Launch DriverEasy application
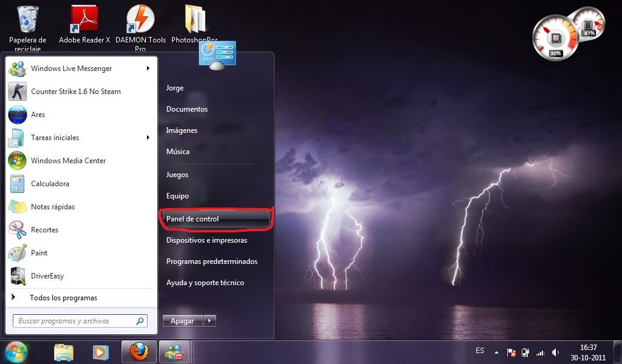 (18, 276)
